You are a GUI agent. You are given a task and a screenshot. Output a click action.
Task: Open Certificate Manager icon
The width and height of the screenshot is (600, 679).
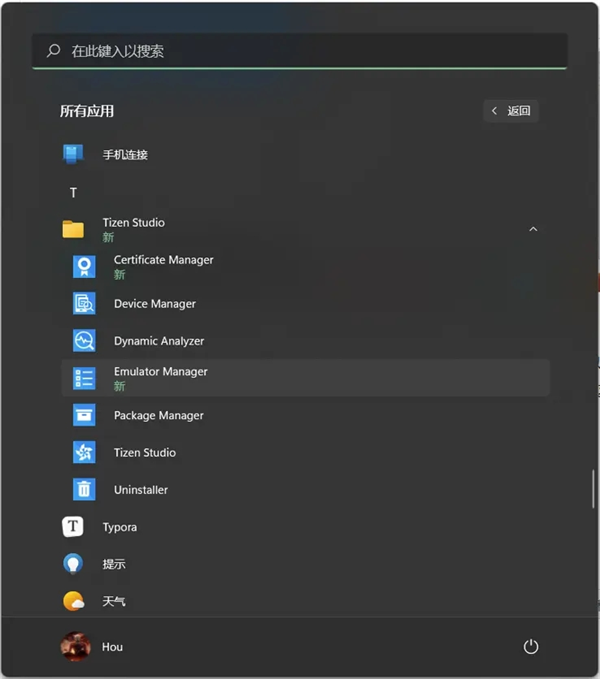[x=84, y=266]
